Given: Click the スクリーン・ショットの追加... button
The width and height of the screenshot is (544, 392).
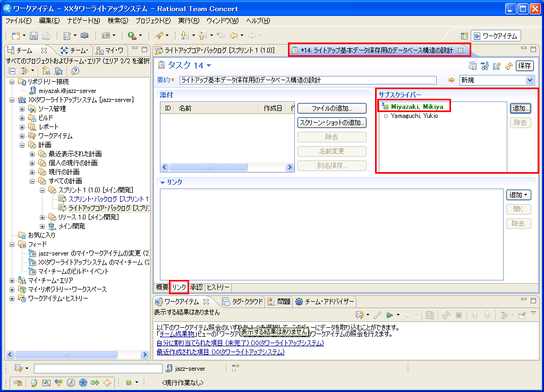Looking at the screenshot, I should tap(331, 123).
